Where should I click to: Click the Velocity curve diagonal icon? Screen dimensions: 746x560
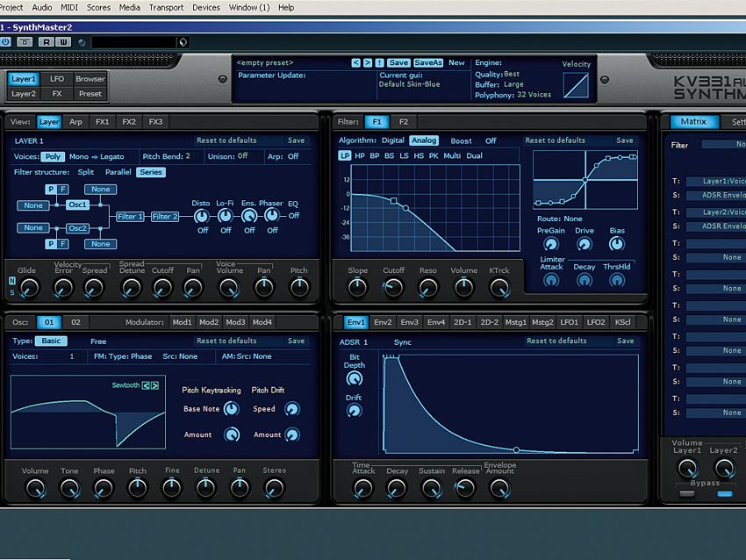tap(576, 86)
